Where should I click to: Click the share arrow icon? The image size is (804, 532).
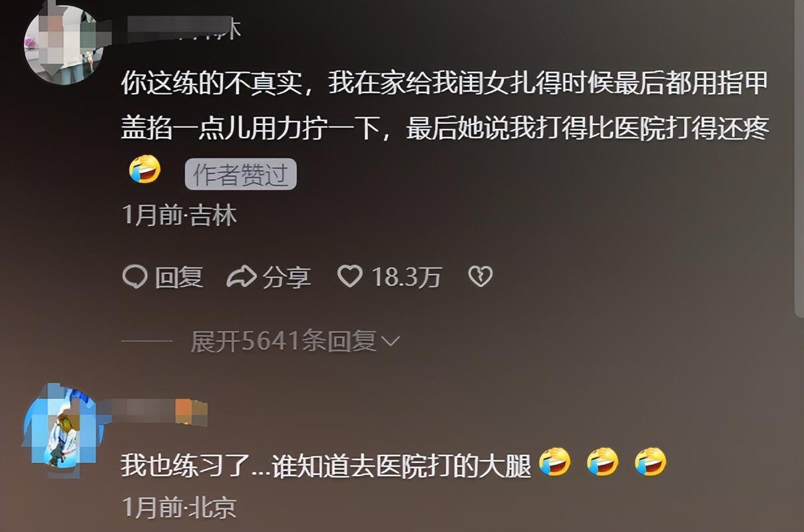click(241, 277)
